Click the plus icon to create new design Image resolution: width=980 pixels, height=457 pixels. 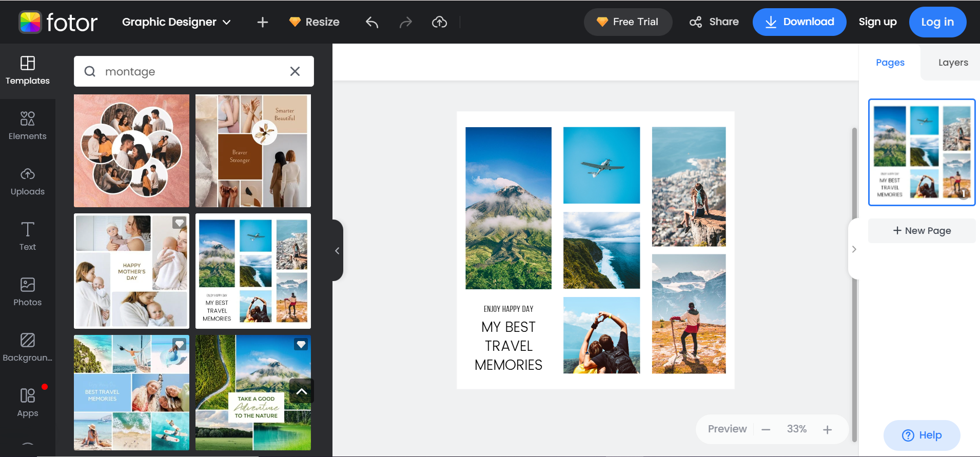click(x=263, y=22)
